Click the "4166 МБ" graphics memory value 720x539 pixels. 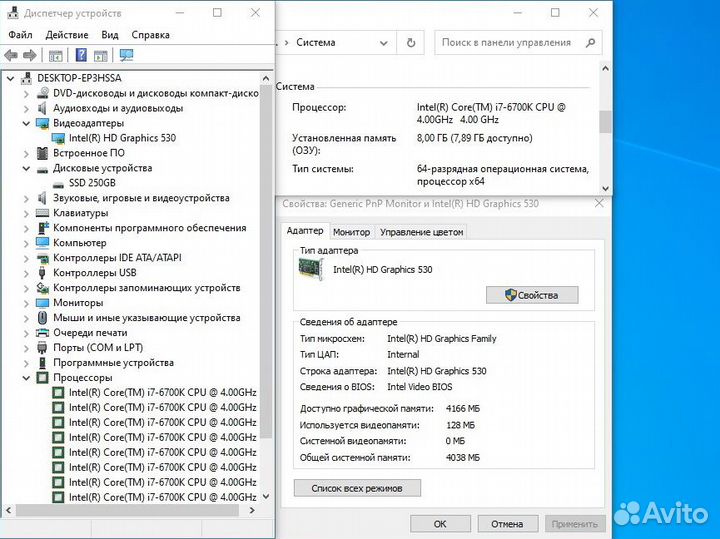coord(463,409)
